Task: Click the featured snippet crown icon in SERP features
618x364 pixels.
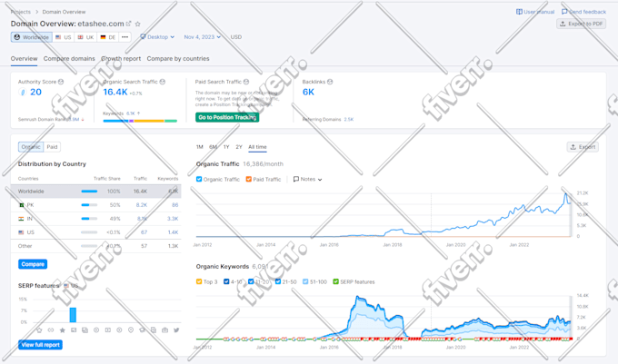Action: (x=39, y=330)
